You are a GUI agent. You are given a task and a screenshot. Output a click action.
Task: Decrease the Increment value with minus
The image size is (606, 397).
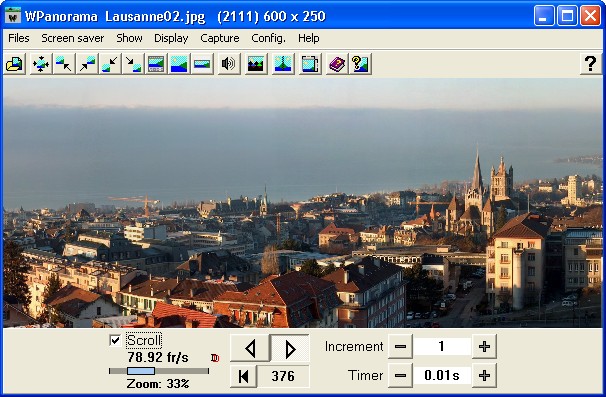point(400,346)
